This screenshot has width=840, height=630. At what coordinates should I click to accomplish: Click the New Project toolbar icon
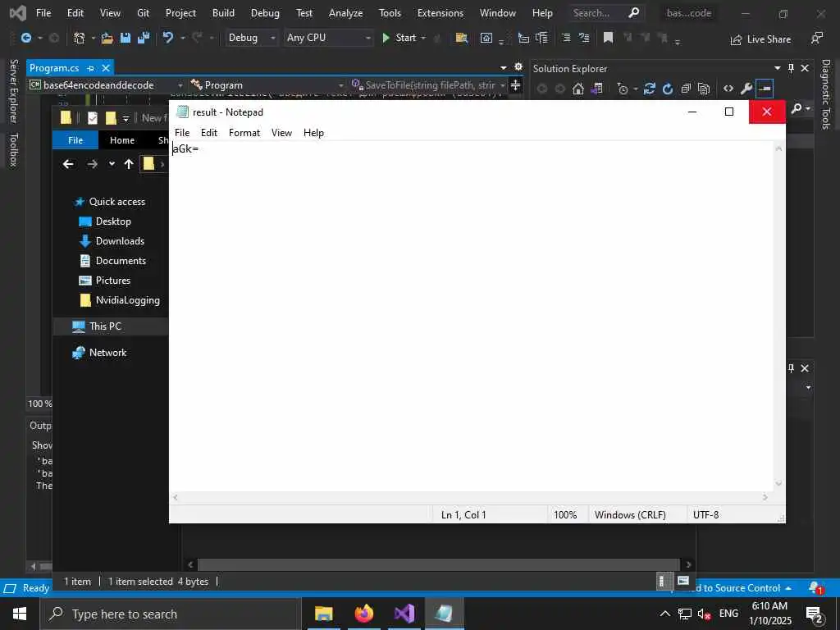(79, 38)
